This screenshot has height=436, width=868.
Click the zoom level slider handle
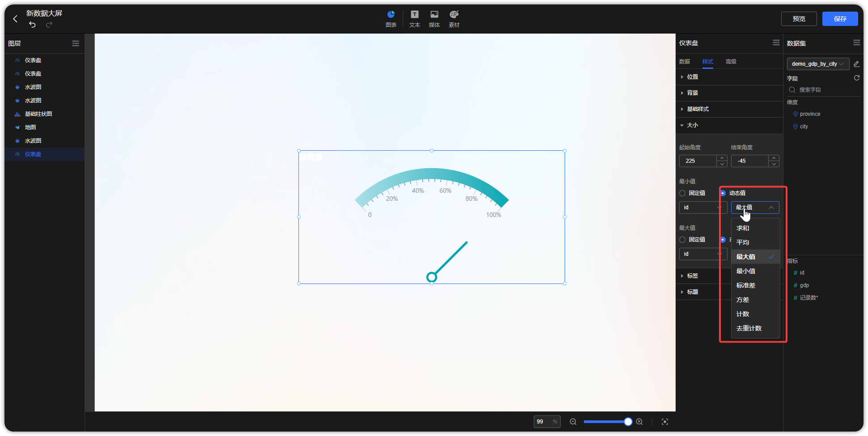pos(628,422)
